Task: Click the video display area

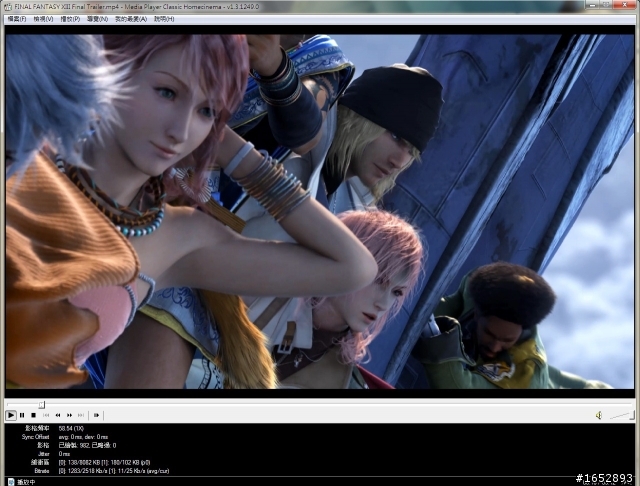Action: pyautogui.click(x=320, y=211)
